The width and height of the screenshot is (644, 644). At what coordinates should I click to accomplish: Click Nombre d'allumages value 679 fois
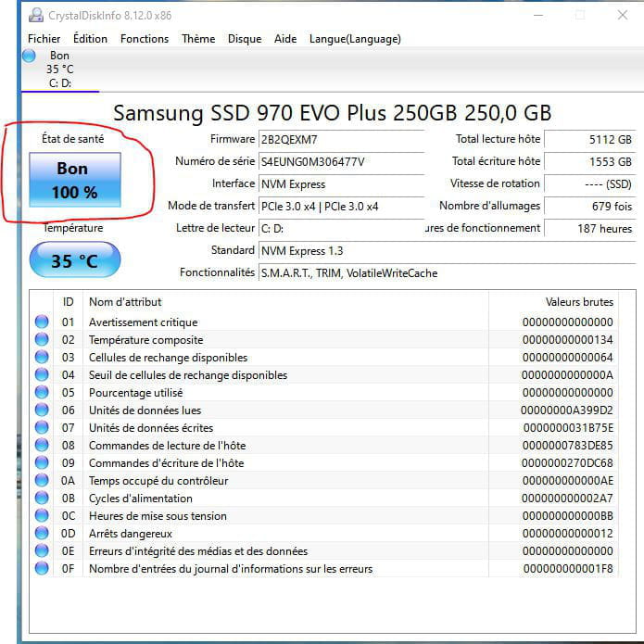pyautogui.click(x=589, y=207)
